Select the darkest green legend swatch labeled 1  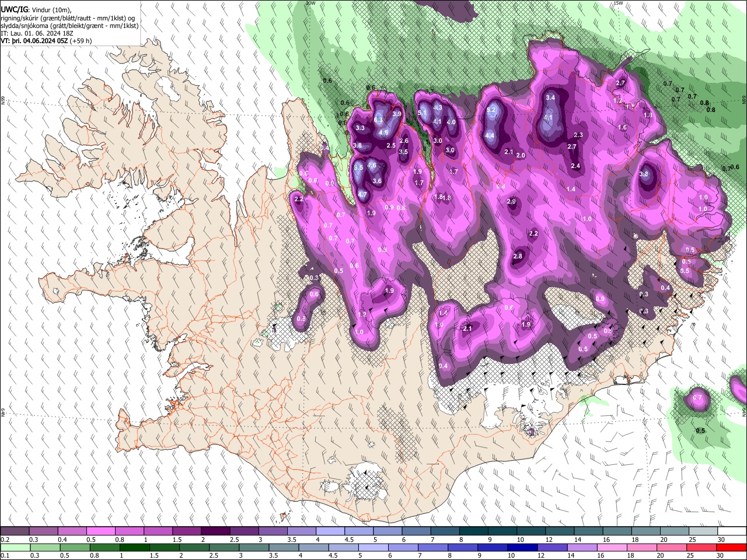tap(135, 547)
